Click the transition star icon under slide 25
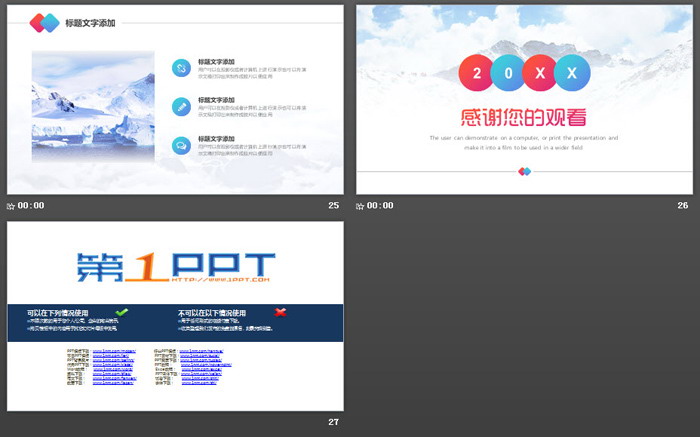 pyautogui.click(x=11, y=206)
